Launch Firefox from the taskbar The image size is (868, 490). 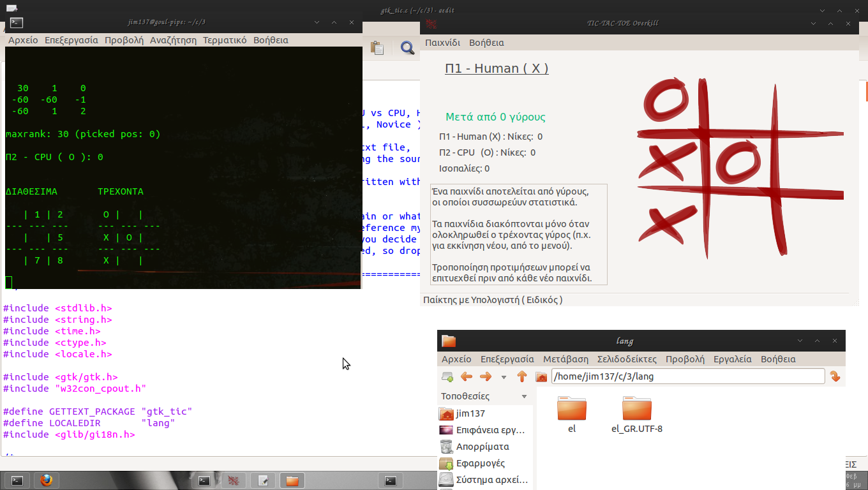[46, 480]
